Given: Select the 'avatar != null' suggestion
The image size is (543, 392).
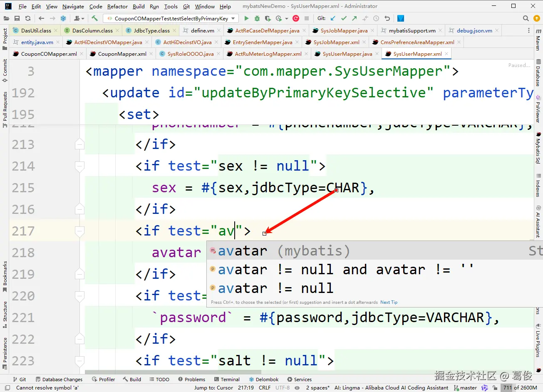Looking at the screenshot, I should pyautogui.click(x=374, y=288).
